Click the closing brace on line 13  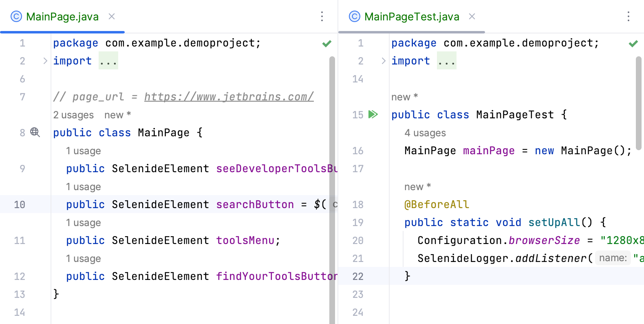coord(56,294)
